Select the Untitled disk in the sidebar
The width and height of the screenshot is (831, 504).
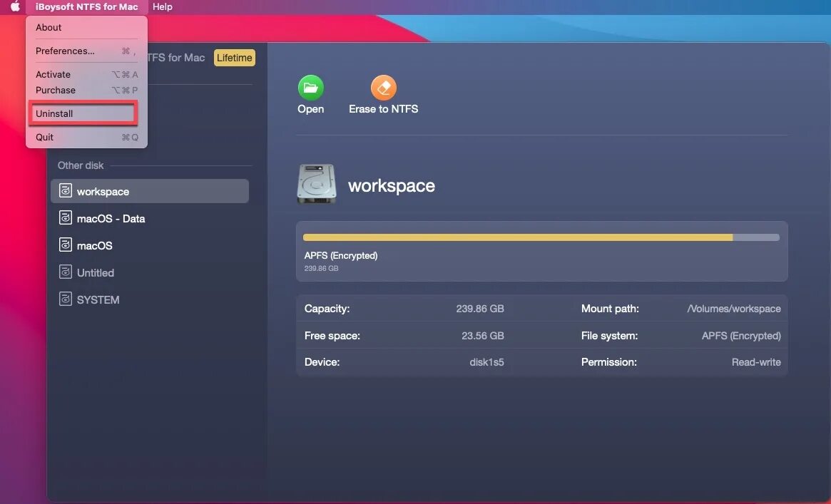(x=150, y=272)
